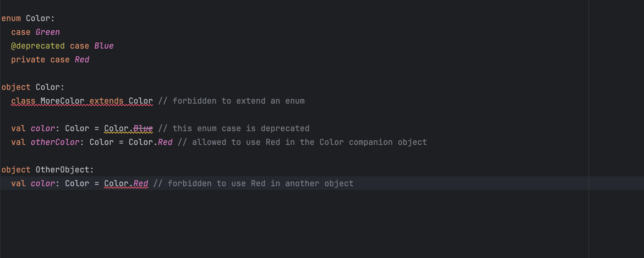Place cursor on the Green enum case
644x258 pixels.
(x=47, y=32)
